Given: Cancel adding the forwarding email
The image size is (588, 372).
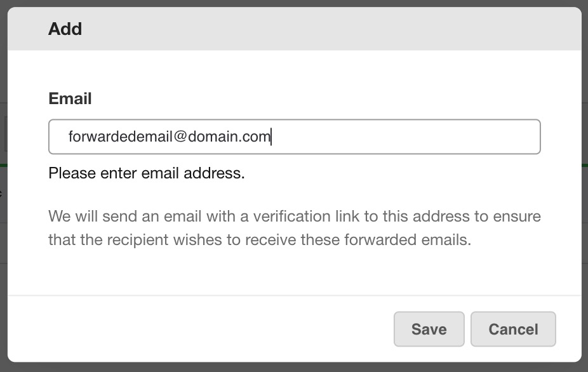Looking at the screenshot, I should tap(513, 329).
